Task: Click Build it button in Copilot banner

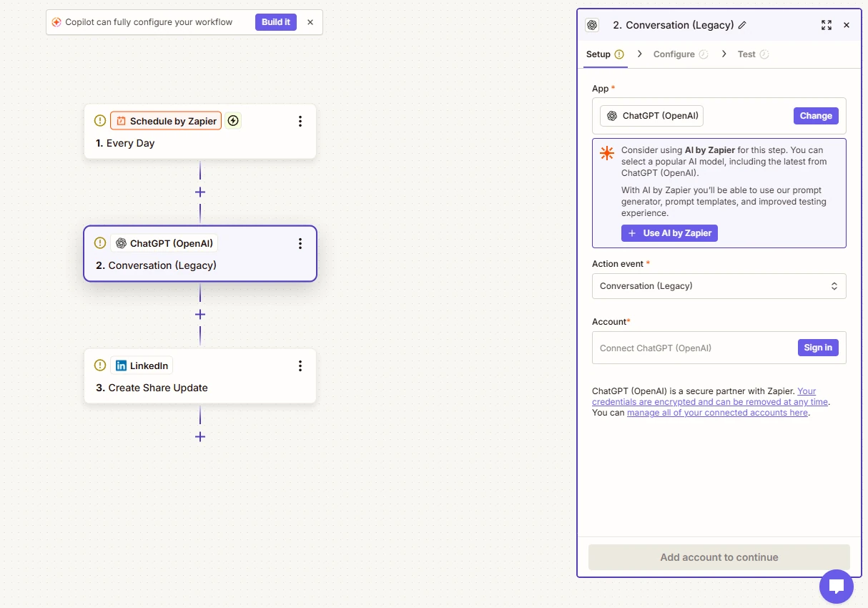Action: tap(276, 22)
